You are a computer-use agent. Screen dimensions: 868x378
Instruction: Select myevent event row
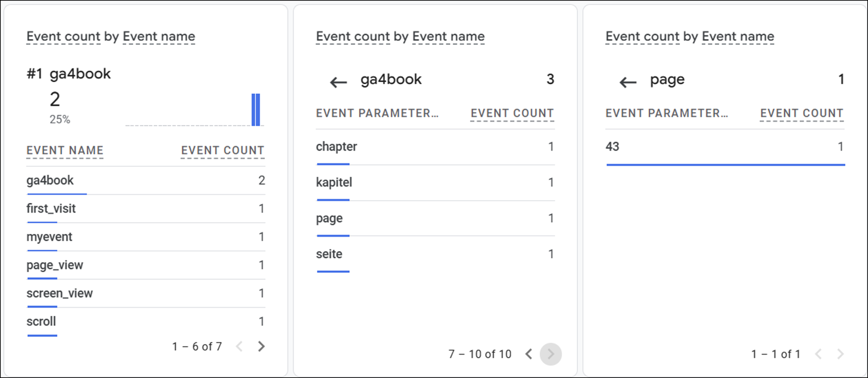pyautogui.click(x=146, y=237)
